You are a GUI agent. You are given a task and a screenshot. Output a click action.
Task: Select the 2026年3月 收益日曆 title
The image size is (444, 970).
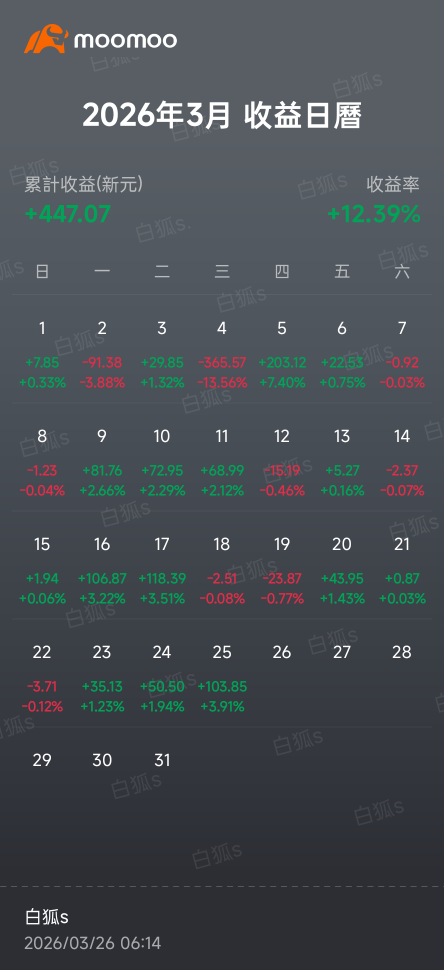click(x=222, y=115)
